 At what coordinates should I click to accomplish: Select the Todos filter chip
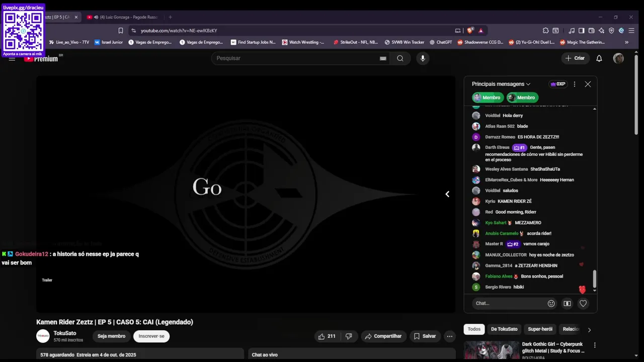(474, 329)
